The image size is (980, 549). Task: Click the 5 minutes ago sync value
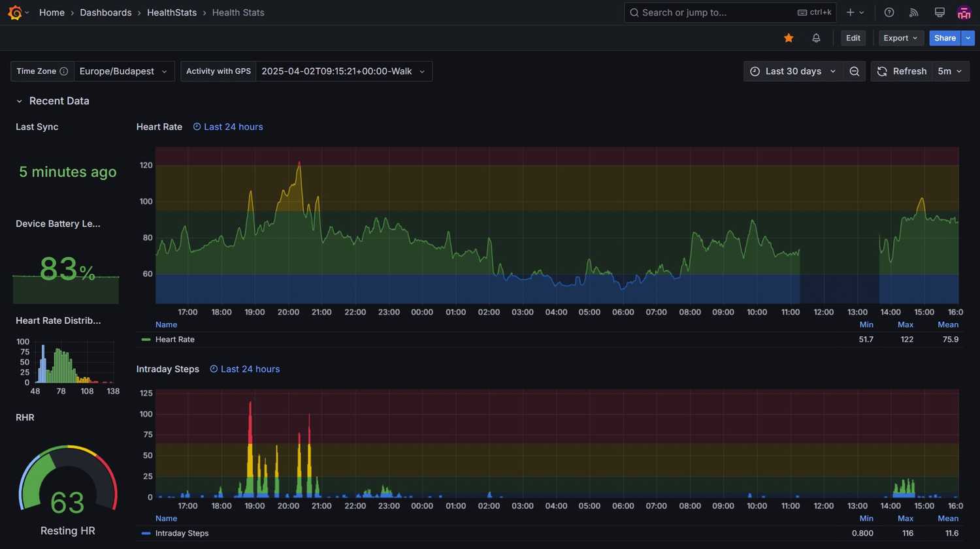(67, 172)
